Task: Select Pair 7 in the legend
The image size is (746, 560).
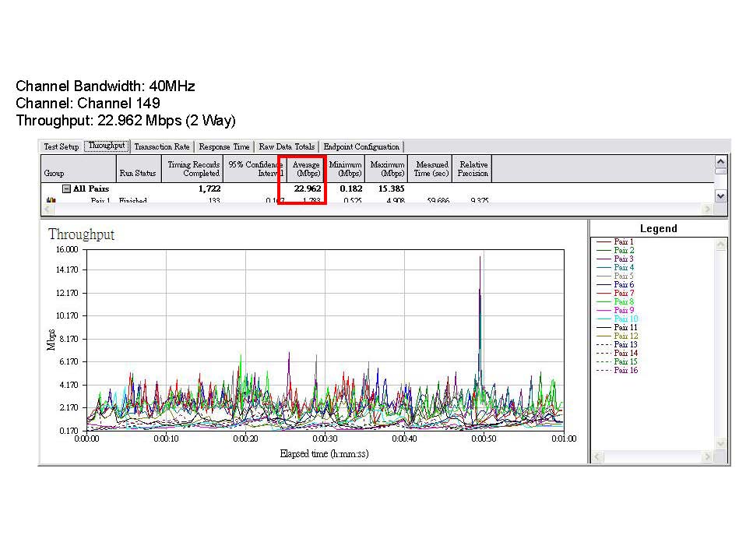Action: [x=624, y=293]
